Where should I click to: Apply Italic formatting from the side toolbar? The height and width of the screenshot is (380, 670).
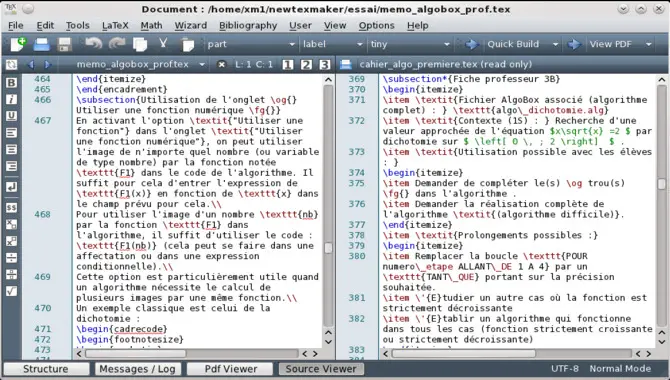point(12,99)
